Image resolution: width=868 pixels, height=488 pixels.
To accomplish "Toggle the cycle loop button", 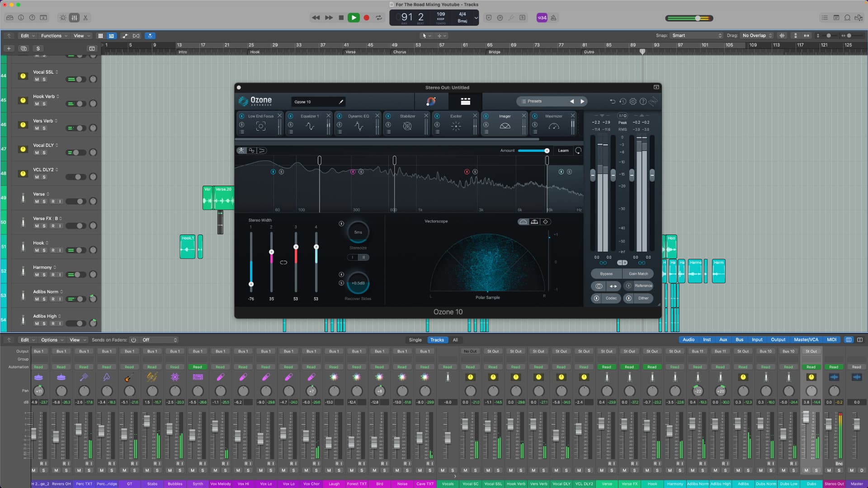I will click(379, 18).
